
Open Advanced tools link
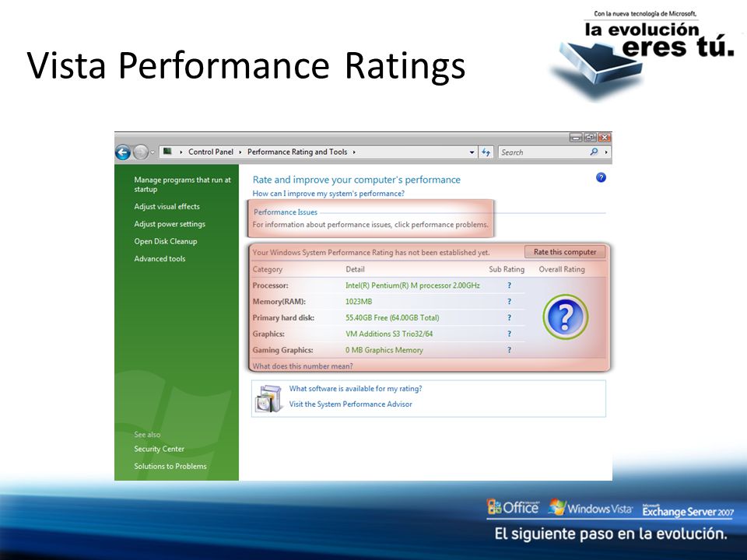tap(160, 258)
